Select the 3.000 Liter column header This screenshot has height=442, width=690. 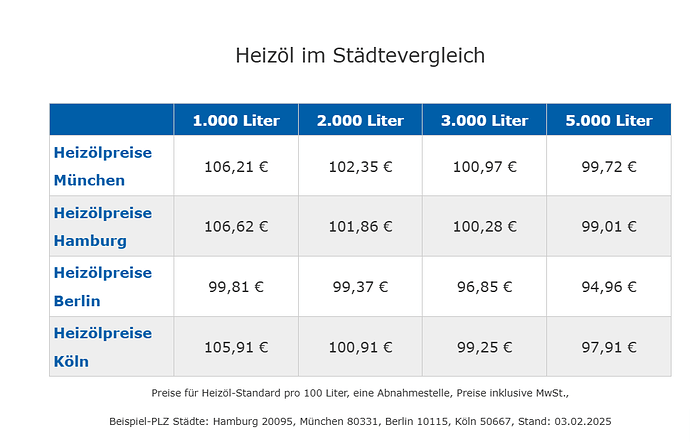(484, 120)
